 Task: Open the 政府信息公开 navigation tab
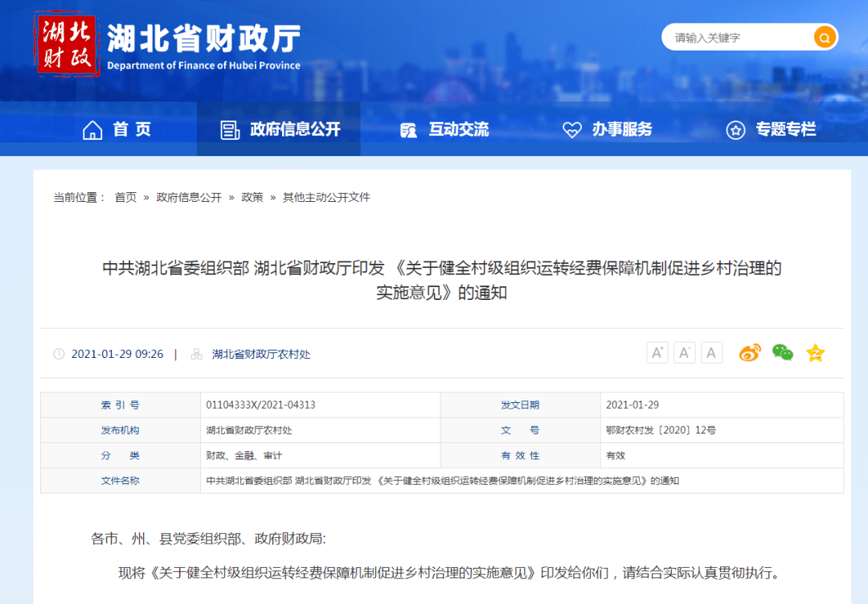pos(279,129)
